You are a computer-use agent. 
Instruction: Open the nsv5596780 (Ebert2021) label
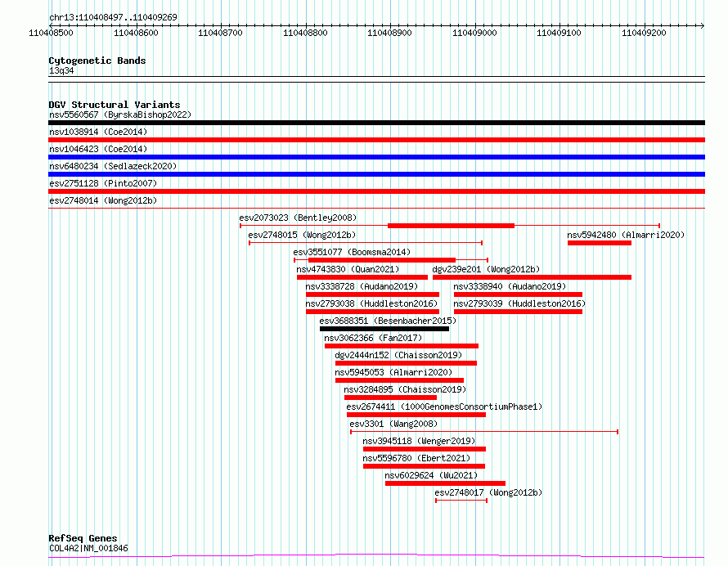coord(417,458)
